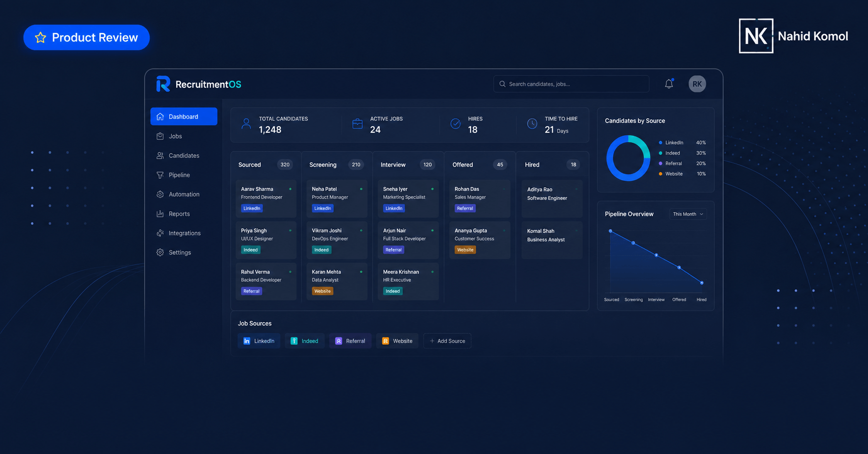
Task: Click the Jobs clipboard icon in sidebar
Action: tap(160, 136)
